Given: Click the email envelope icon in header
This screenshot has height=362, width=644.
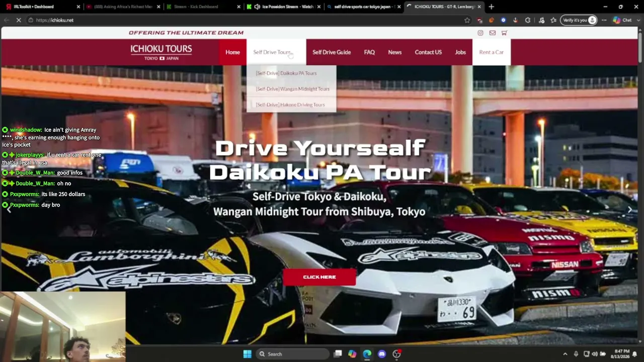Looking at the screenshot, I should 493,33.
